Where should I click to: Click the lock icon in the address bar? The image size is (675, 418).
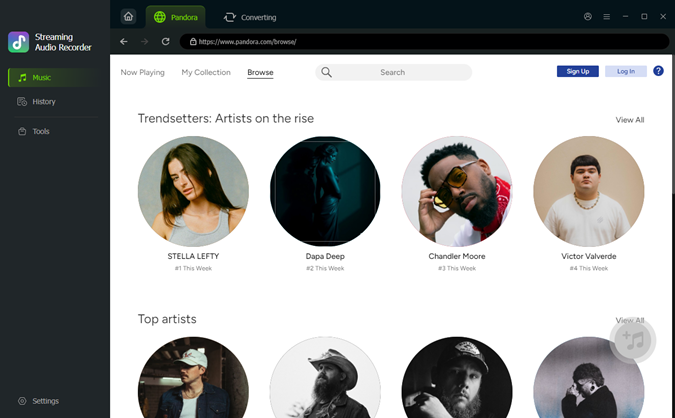click(193, 42)
